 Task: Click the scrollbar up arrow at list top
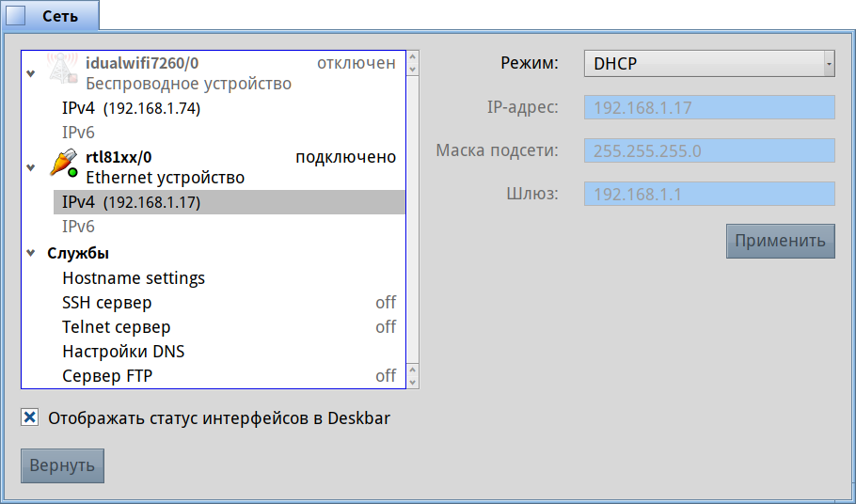coord(413,56)
